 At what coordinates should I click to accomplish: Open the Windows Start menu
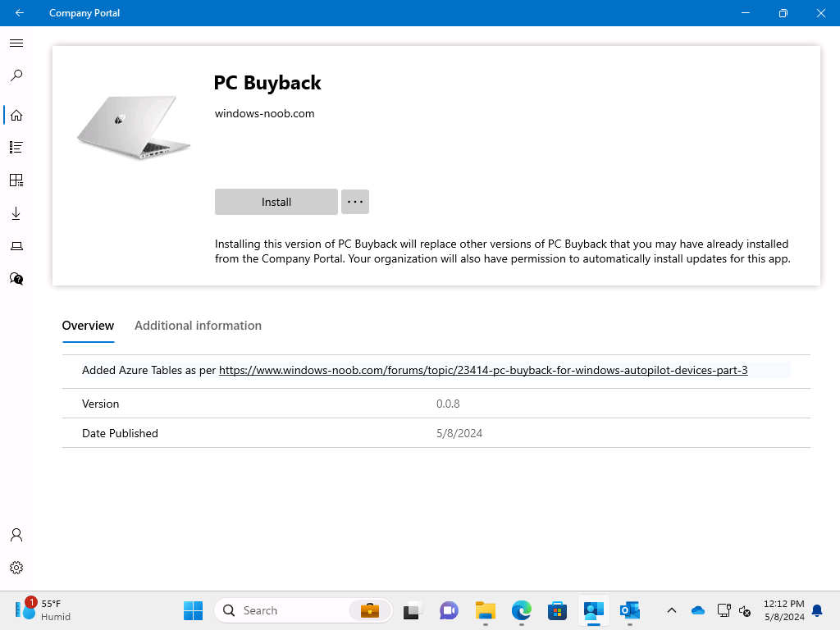pos(193,610)
